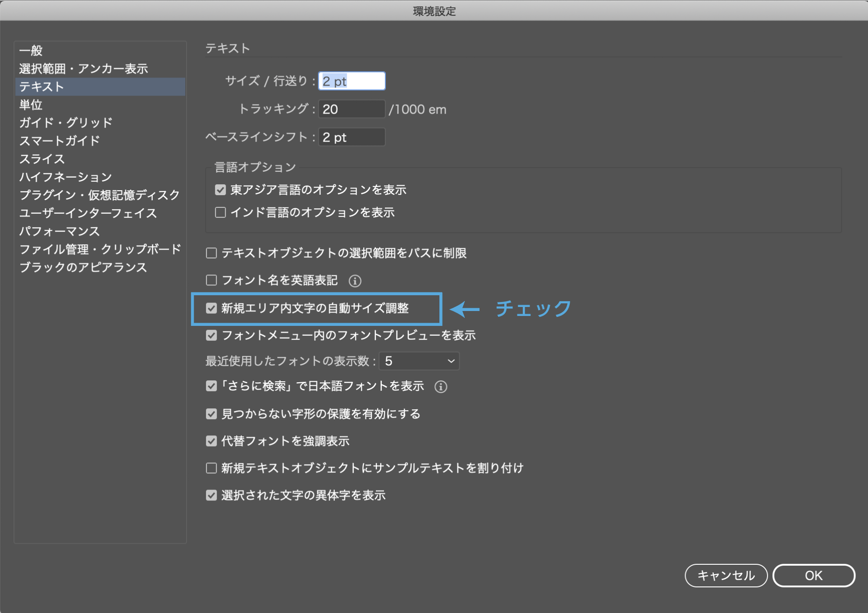Screen dimensions: 868x613
Task: Toggle 新規エリア内文字の自動サイズ調整 checkbox
Action: (x=211, y=308)
